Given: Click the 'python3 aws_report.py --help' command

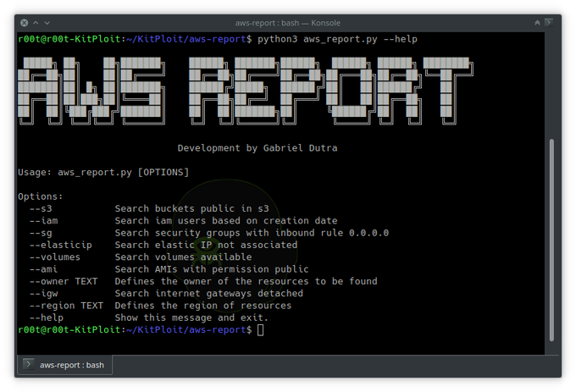Looking at the screenshot, I should pyautogui.click(x=337, y=39).
